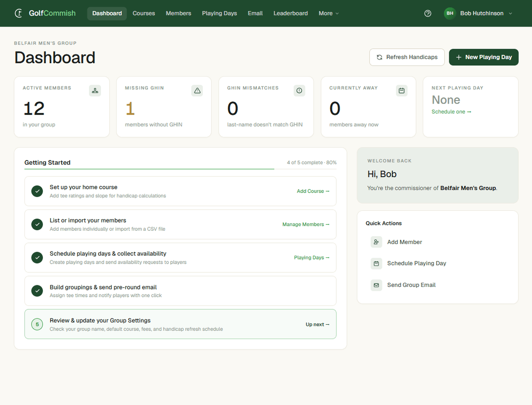
Task: Click checkmark beside List or import your members
Action: click(37, 225)
